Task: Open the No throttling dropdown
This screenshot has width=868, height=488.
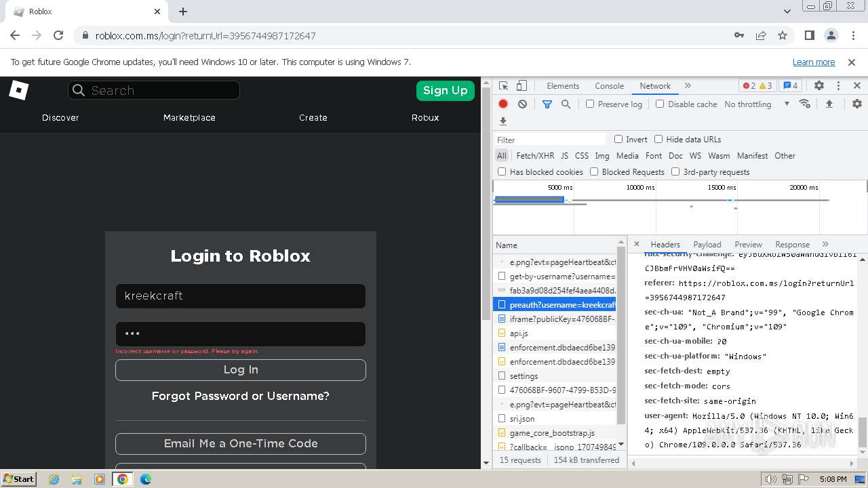Action: click(757, 104)
